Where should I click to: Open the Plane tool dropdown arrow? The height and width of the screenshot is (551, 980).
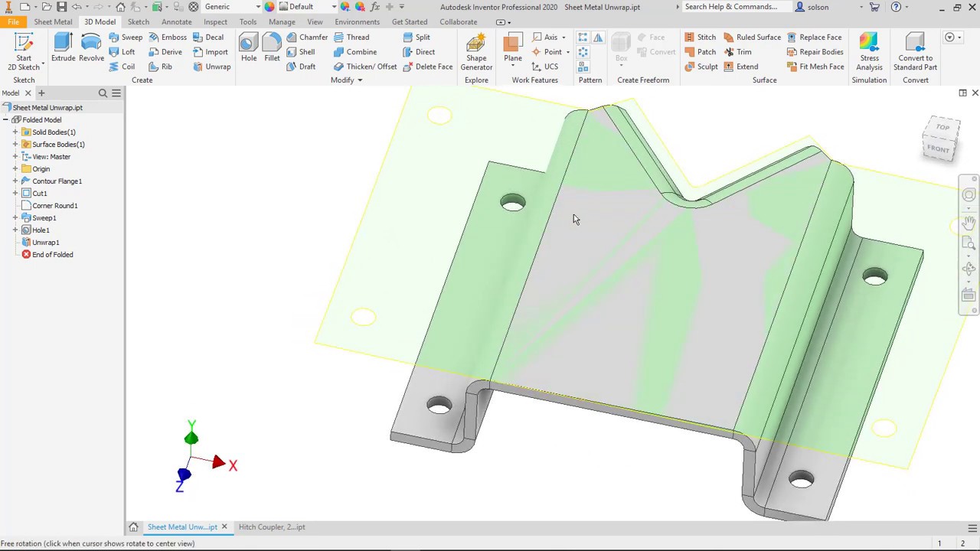click(x=513, y=66)
